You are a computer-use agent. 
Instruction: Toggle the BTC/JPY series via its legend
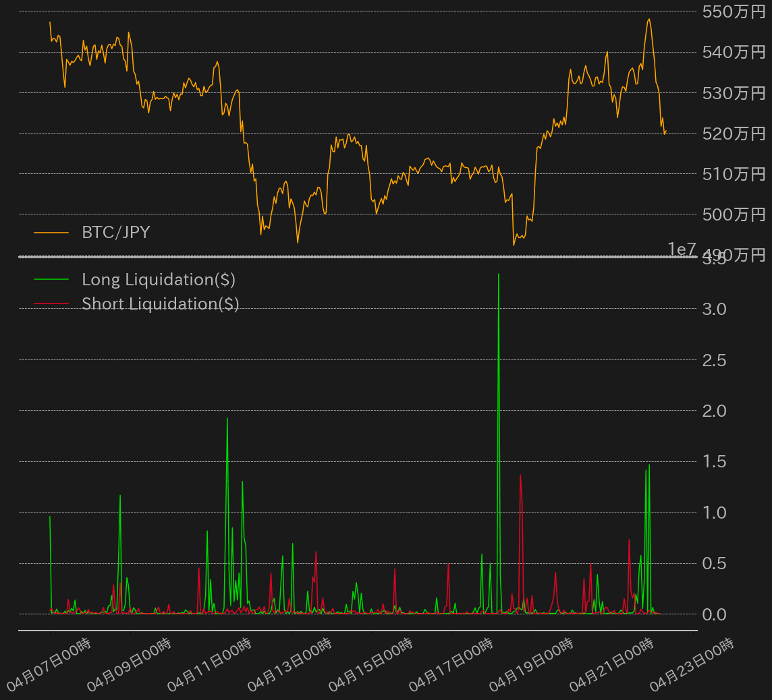pyautogui.click(x=115, y=232)
